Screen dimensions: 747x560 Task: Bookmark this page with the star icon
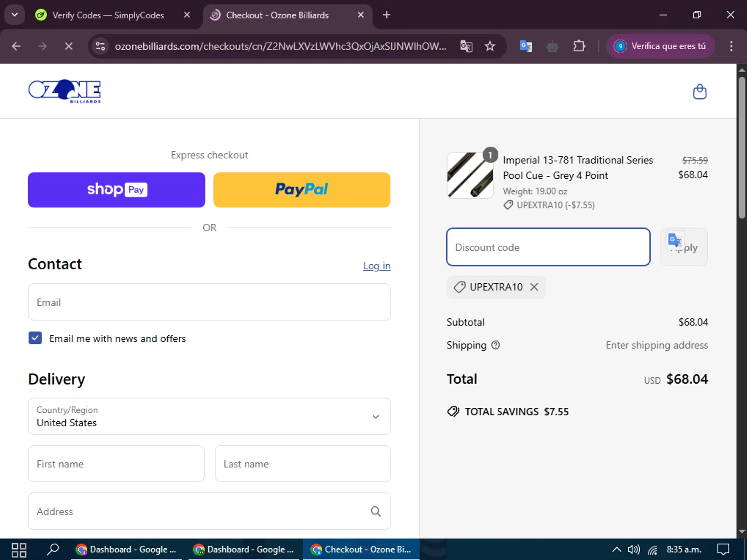(x=490, y=46)
